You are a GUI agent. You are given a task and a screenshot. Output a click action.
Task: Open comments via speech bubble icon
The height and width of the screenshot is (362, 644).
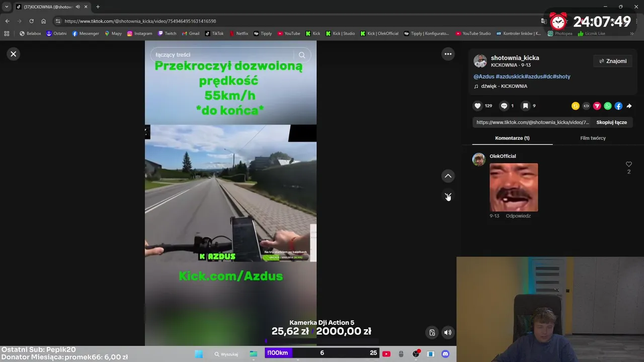point(504,106)
